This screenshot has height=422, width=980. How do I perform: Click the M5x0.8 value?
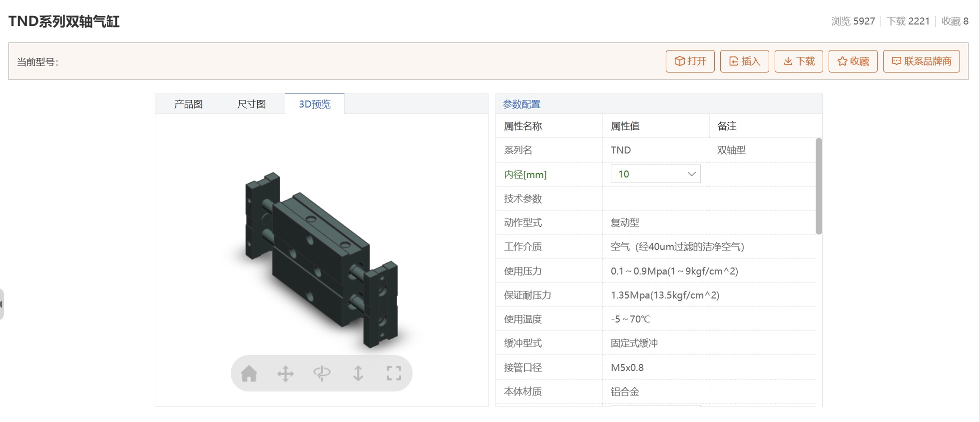click(627, 367)
